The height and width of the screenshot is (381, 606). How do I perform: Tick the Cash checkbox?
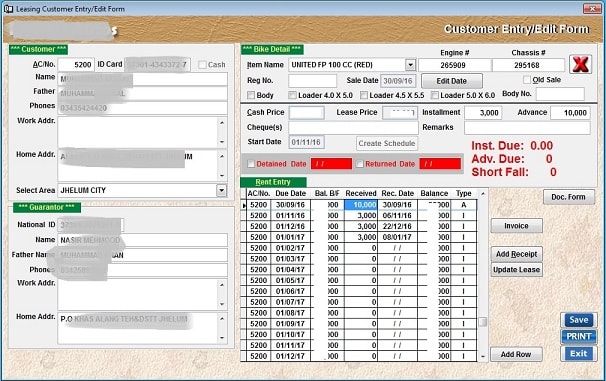coord(202,65)
